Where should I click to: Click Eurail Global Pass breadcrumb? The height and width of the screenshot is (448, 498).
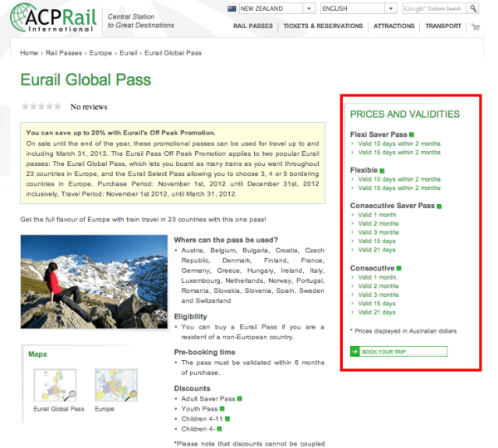[173, 53]
